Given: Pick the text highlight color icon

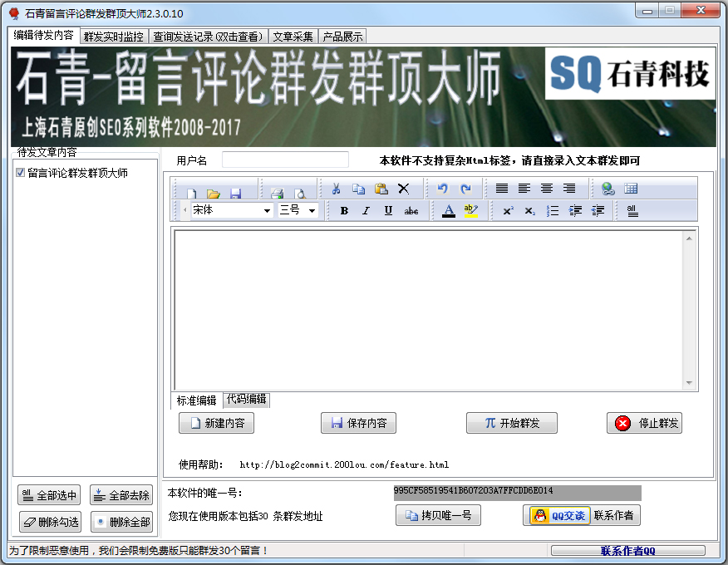Looking at the screenshot, I should 470,211.
